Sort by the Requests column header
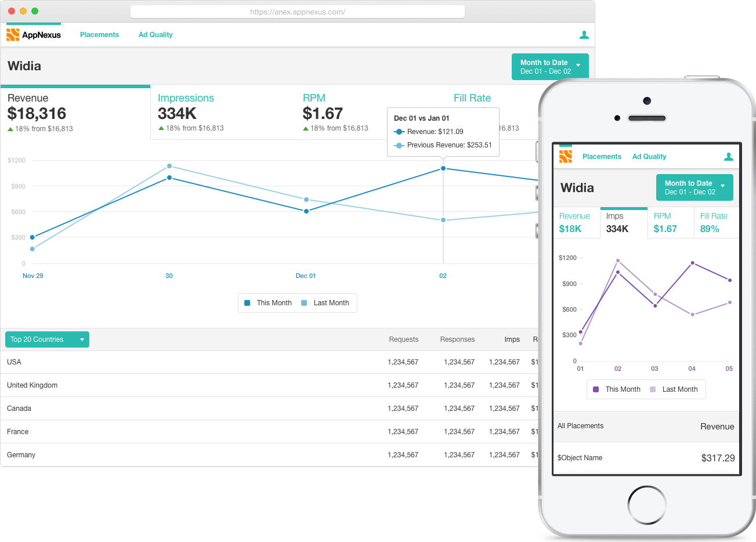Viewport: 756px width, 542px height. point(403,339)
